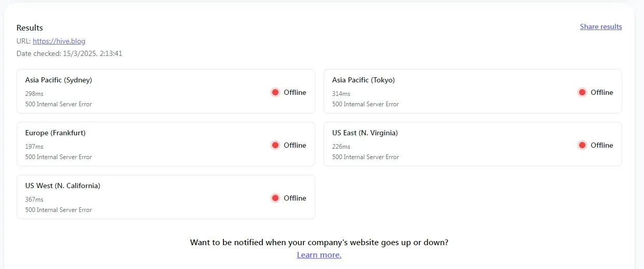
Task: Click the Offline label for N. California
Action: 295,198
